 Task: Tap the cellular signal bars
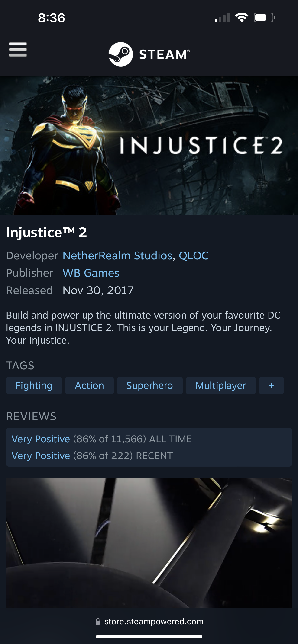click(222, 18)
